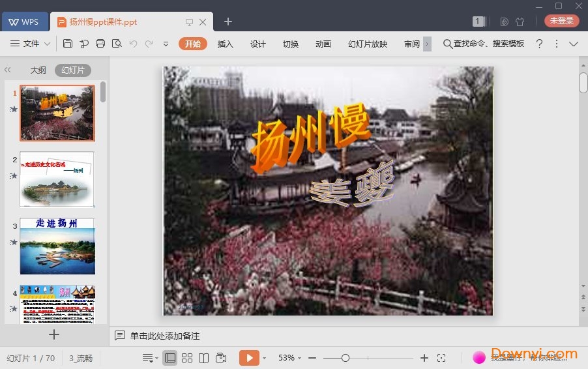
Task: Show more ribbon tabs arrow
Action: click(x=427, y=44)
